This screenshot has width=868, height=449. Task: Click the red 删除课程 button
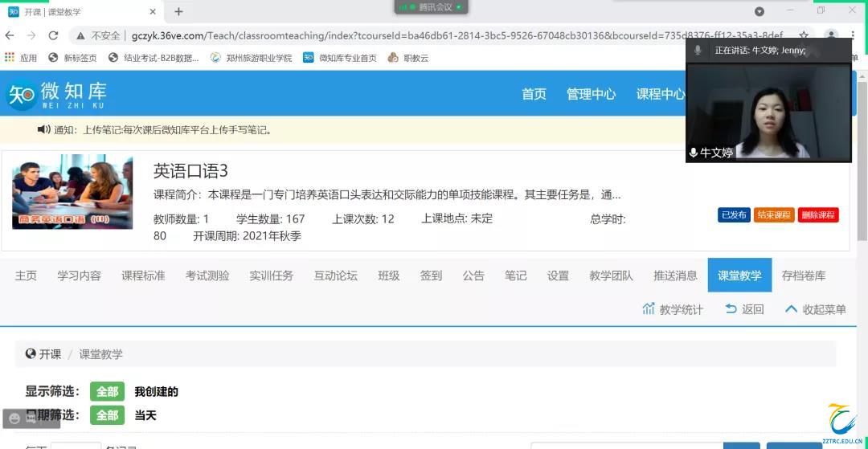[817, 215]
